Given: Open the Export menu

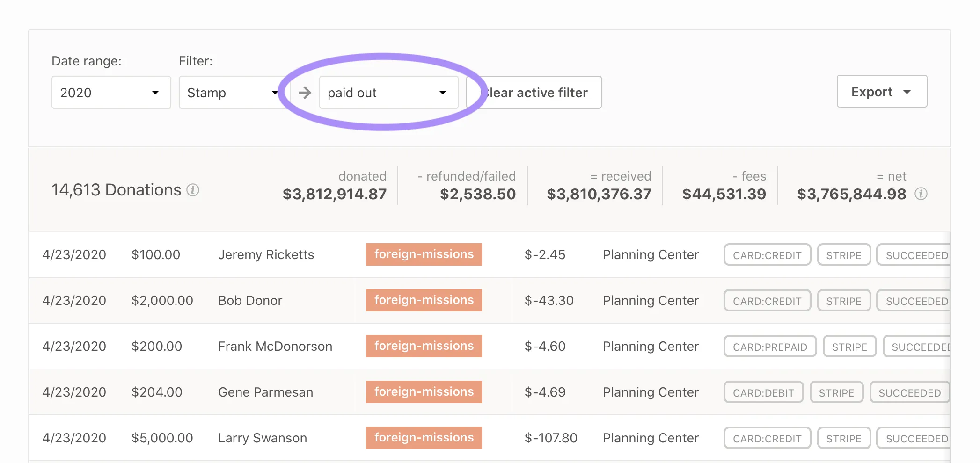Looking at the screenshot, I should tap(881, 92).
